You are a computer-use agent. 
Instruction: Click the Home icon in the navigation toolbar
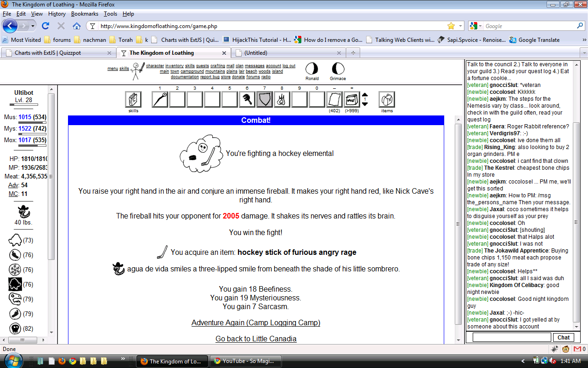(77, 26)
